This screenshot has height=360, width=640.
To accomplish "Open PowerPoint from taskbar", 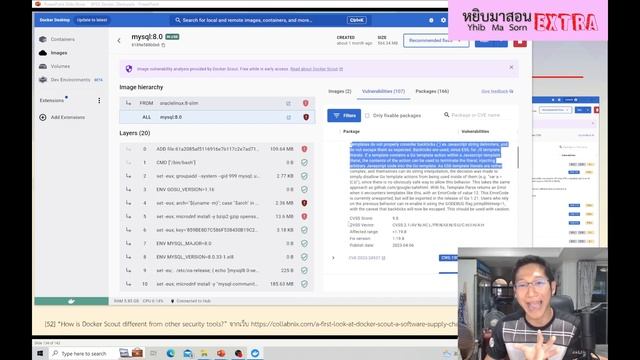I will [x=221, y=353].
